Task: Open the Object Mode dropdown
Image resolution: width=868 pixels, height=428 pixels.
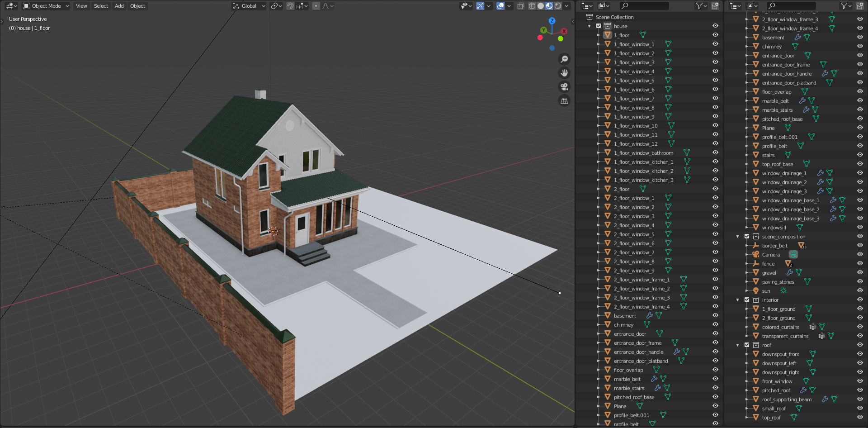Action: pyautogui.click(x=45, y=6)
